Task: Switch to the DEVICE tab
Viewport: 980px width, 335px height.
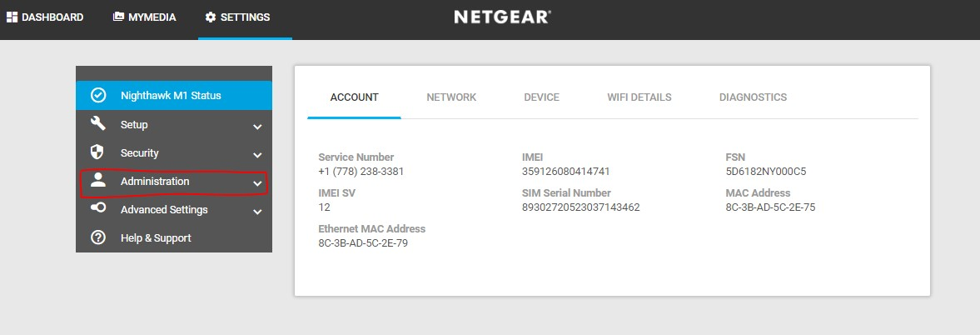Action: tap(541, 97)
